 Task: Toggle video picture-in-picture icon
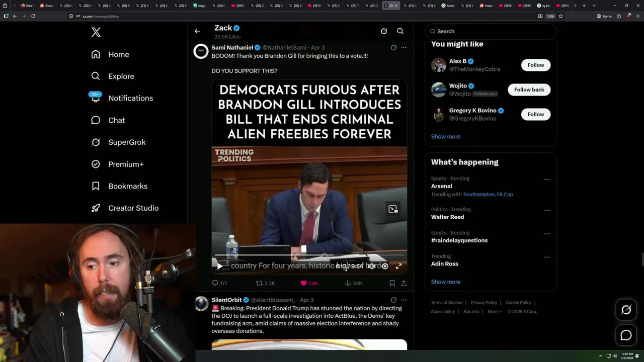click(393, 209)
